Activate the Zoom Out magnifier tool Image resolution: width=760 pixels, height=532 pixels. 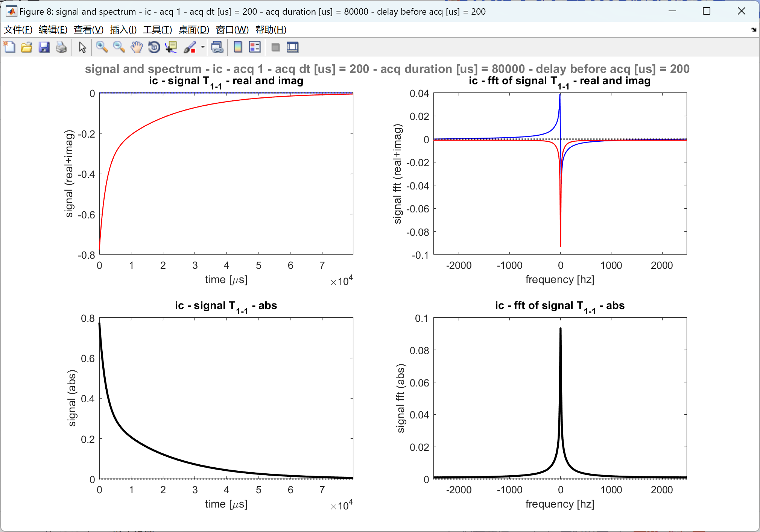click(119, 47)
